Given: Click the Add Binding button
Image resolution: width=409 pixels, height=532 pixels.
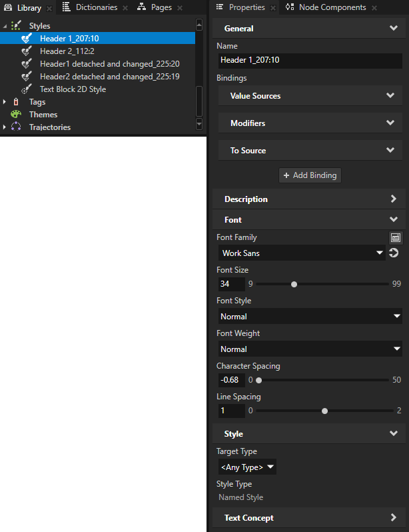Looking at the screenshot, I should tap(310, 175).
